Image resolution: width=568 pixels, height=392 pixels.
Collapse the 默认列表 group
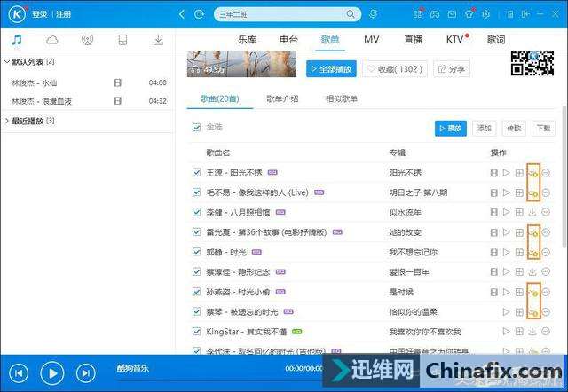click(6, 62)
